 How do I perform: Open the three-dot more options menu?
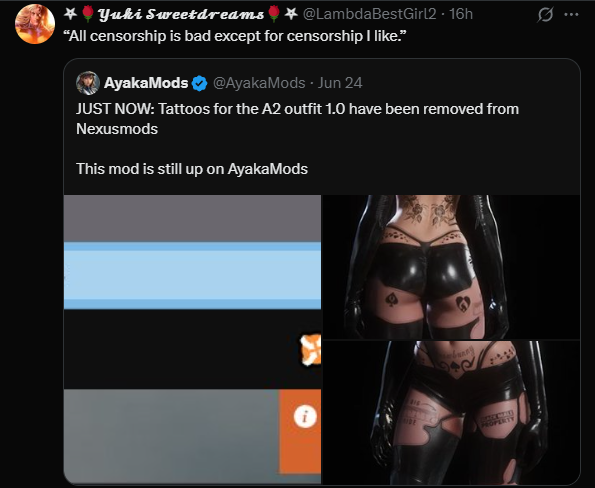tap(571, 15)
